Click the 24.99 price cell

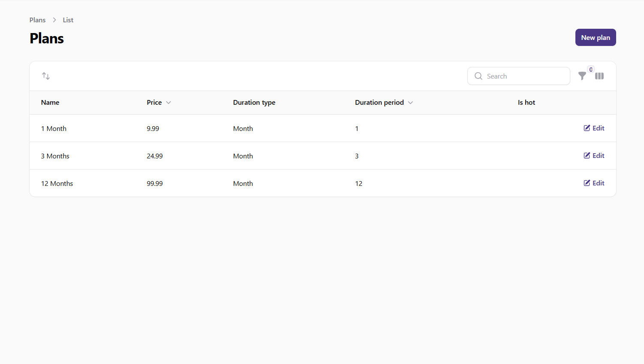[x=155, y=156]
